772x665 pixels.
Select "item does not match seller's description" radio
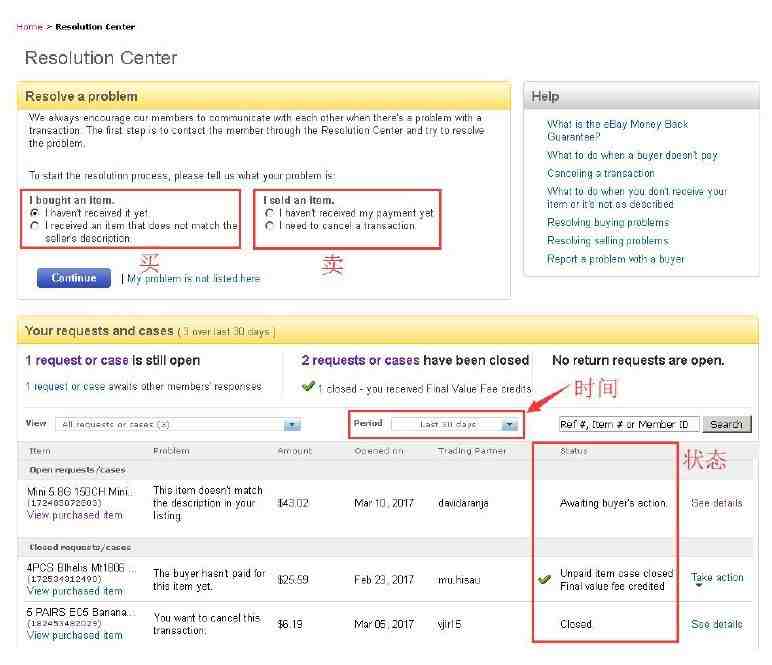click(34, 226)
